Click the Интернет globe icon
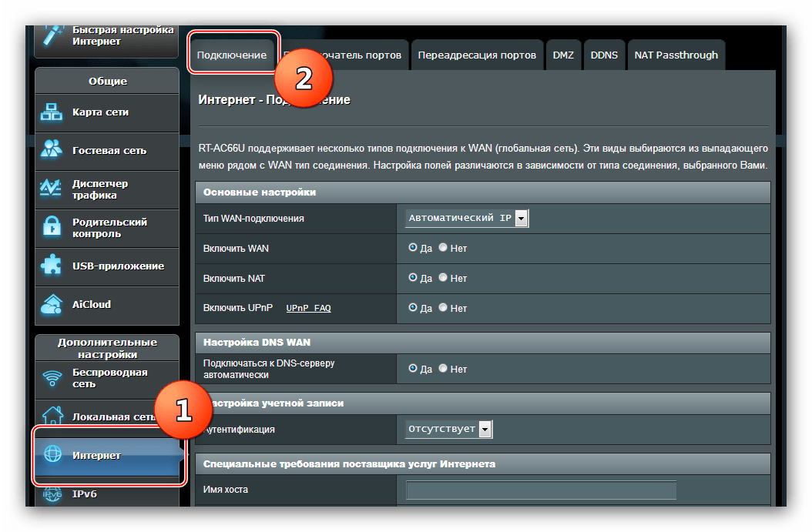812x532 pixels. coord(53,454)
